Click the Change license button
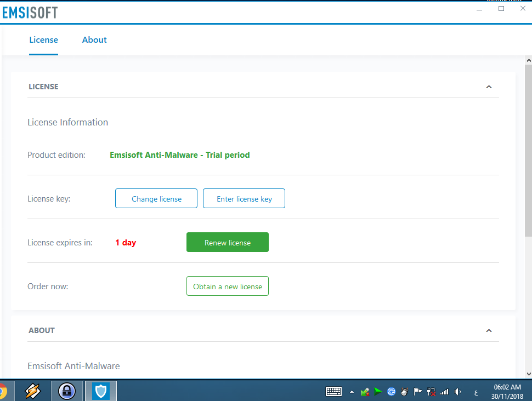The image size is (532, 401). pyautogui.click(x=156, y=198)
